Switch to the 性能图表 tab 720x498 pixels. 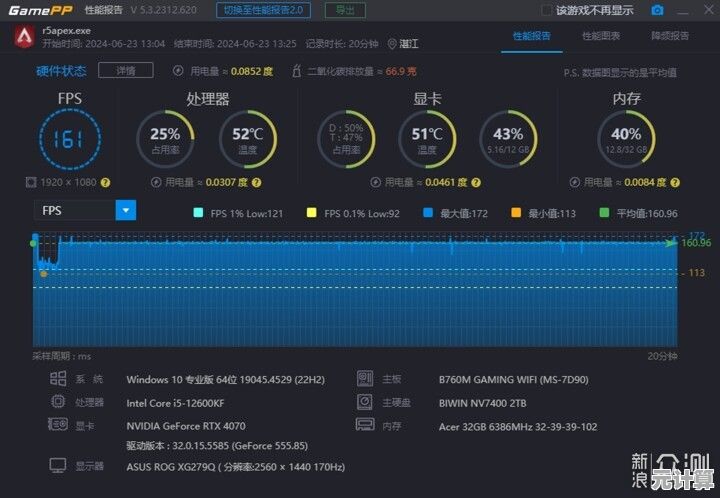(601, 36)
